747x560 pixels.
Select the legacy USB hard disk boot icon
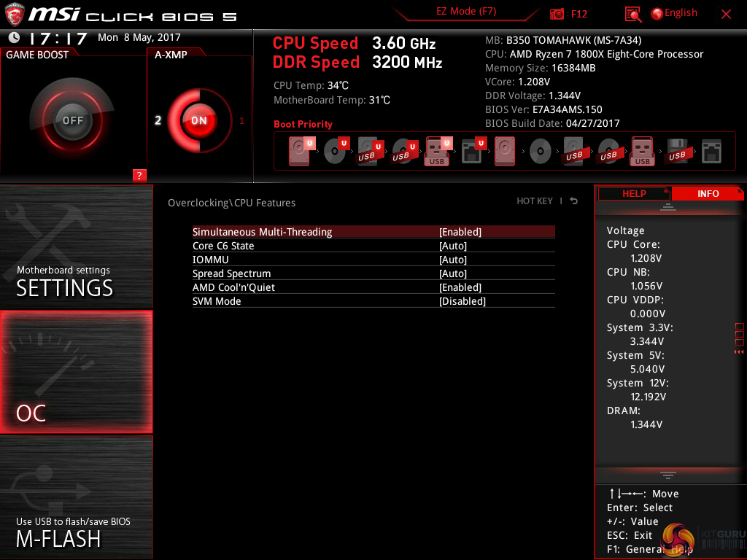tap(575, 151)
